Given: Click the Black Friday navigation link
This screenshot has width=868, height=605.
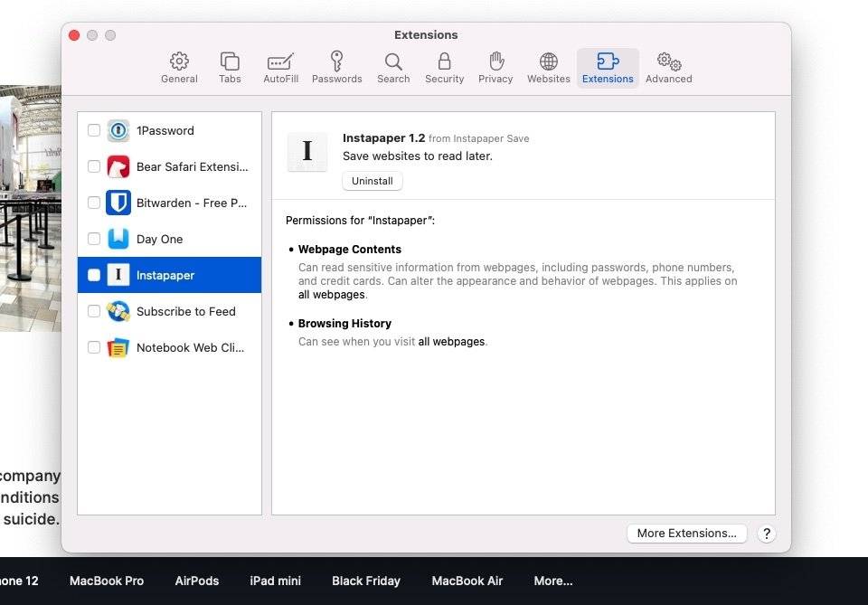Looking at the screenshot, I should pyautogui.click(x=365, y=581).
